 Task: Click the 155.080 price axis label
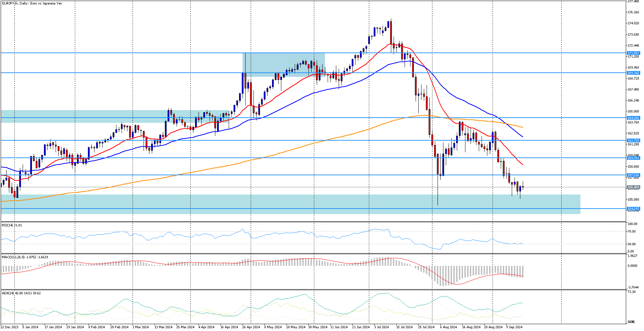(x=633, y=200)
